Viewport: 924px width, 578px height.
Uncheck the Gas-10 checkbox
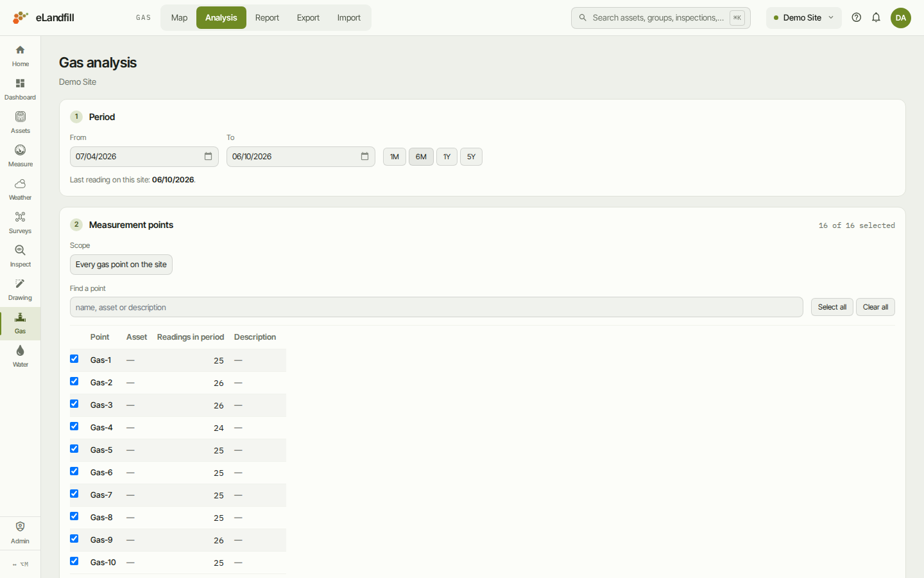[74, 561]
